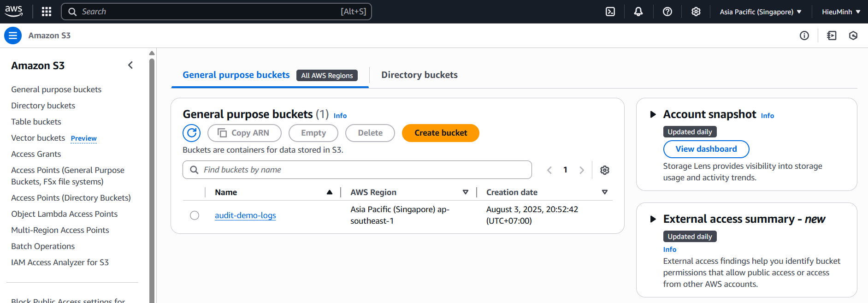868x303 pixels.
Task: Open the help question mark menu
Action: click(x=667, y=12)
